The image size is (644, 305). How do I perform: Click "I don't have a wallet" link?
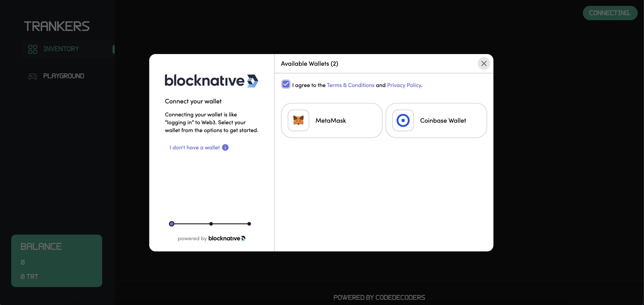click(194, 148)
